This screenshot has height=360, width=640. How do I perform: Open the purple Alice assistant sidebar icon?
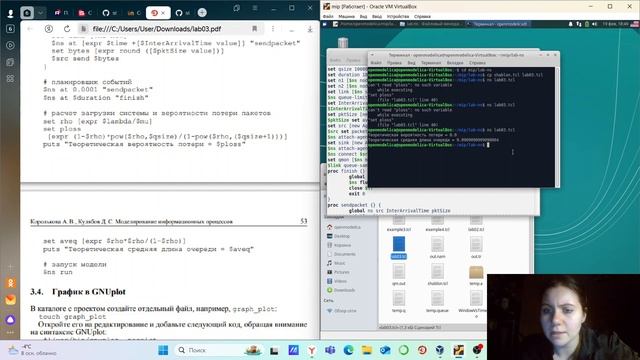point(11,320)
